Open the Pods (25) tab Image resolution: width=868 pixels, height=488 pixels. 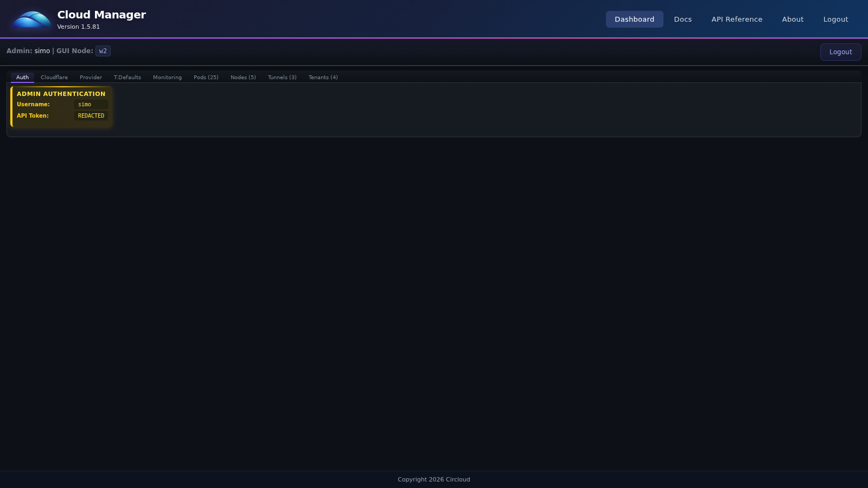tap(206, 77)
